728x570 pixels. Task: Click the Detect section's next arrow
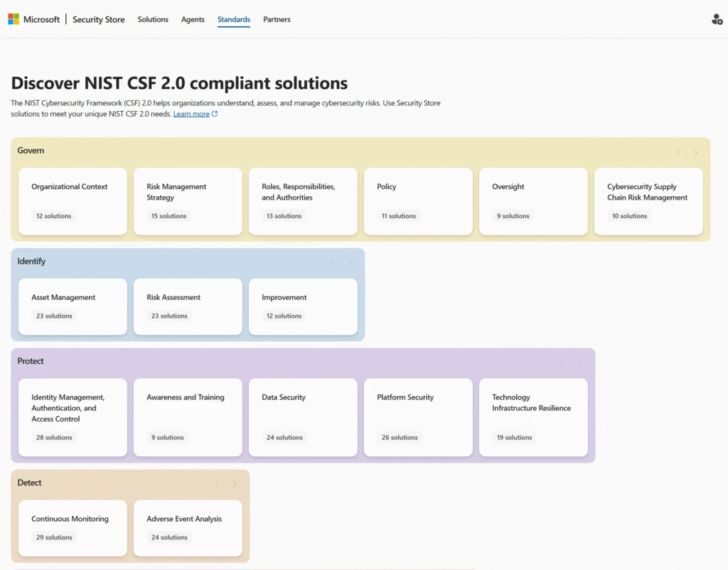[235, 485]
